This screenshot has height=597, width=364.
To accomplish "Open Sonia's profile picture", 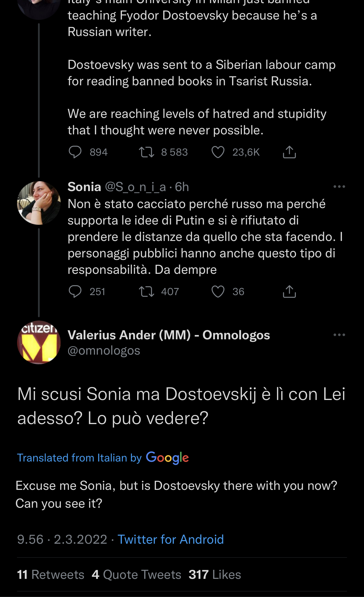I will (x=39, y=203).
